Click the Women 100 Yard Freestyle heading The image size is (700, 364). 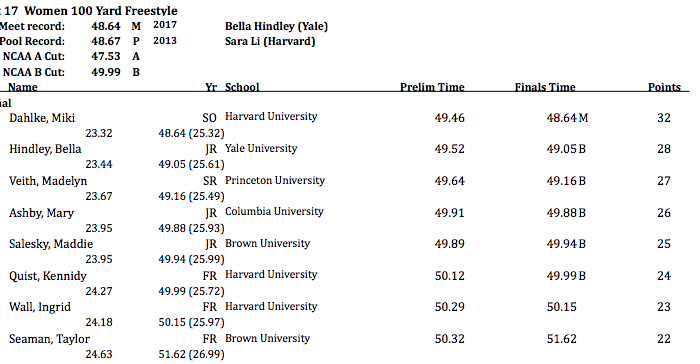pos(100,10)
